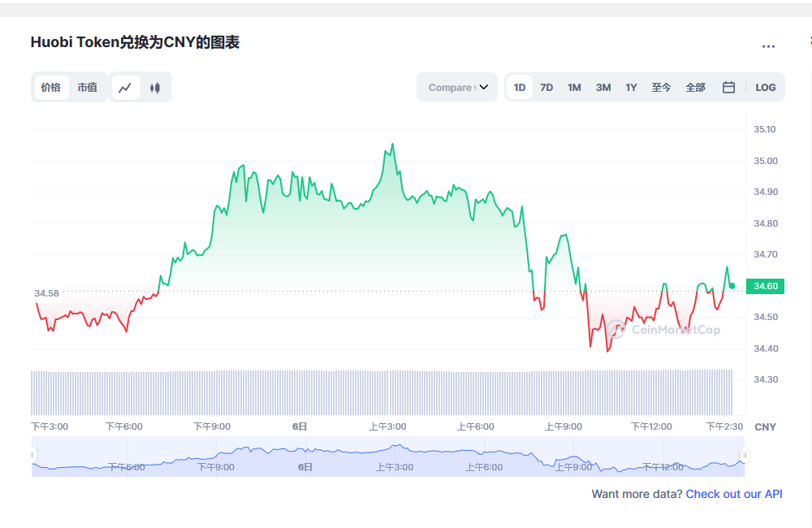Select the 1Y time range
Screen dimensions: 812x528
click(631, 88)
